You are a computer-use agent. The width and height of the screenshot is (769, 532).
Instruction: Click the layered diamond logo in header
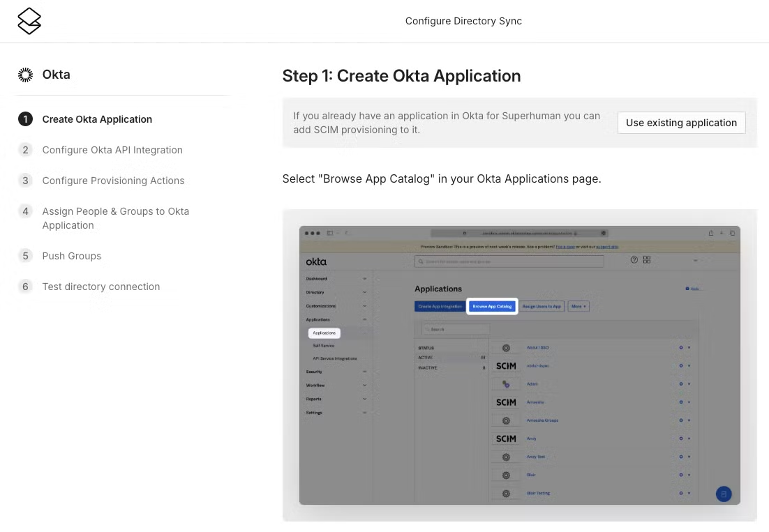29,21
